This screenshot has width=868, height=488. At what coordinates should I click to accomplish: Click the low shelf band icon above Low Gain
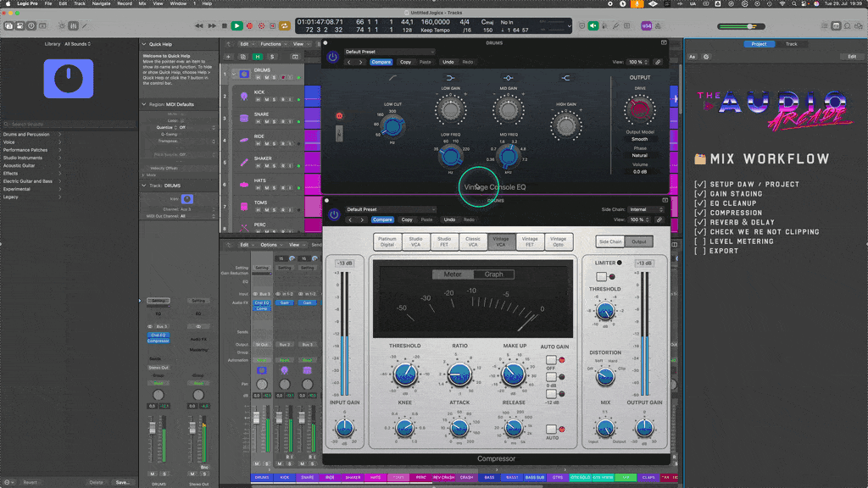(450, 78)
